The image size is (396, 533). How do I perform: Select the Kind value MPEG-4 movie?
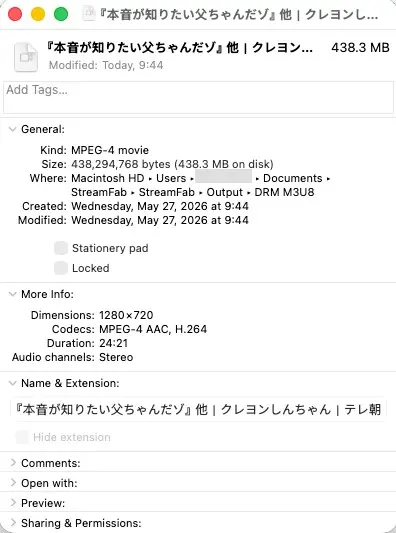(110, 150)
